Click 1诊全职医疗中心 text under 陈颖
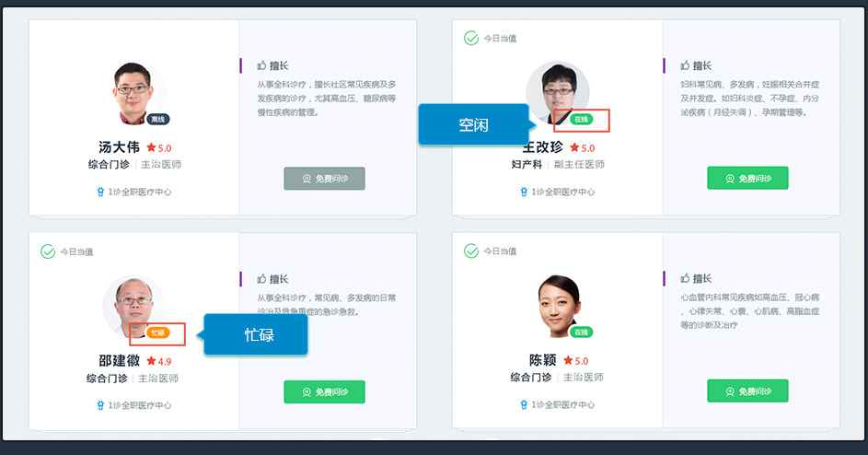Image resolution: width=868 pixels, height=455 pixels. (563, 404)
